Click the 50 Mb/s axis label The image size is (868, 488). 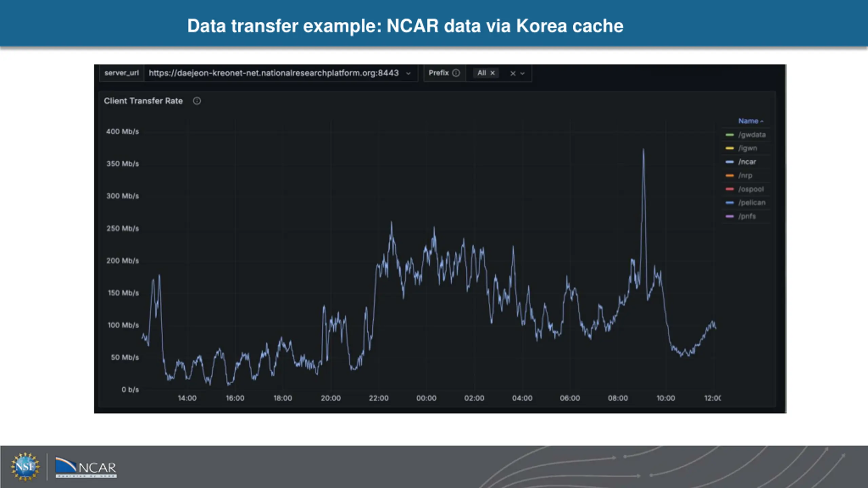(x=125, y=358)
